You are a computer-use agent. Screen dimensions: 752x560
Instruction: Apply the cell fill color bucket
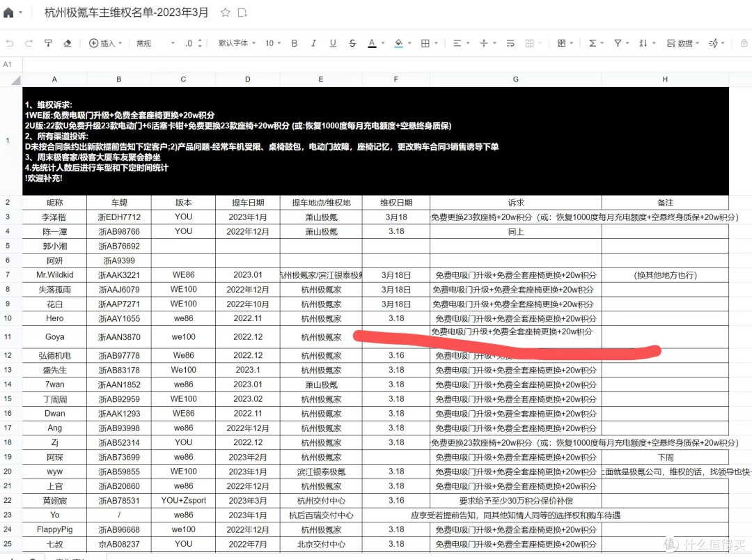[398, 43]
